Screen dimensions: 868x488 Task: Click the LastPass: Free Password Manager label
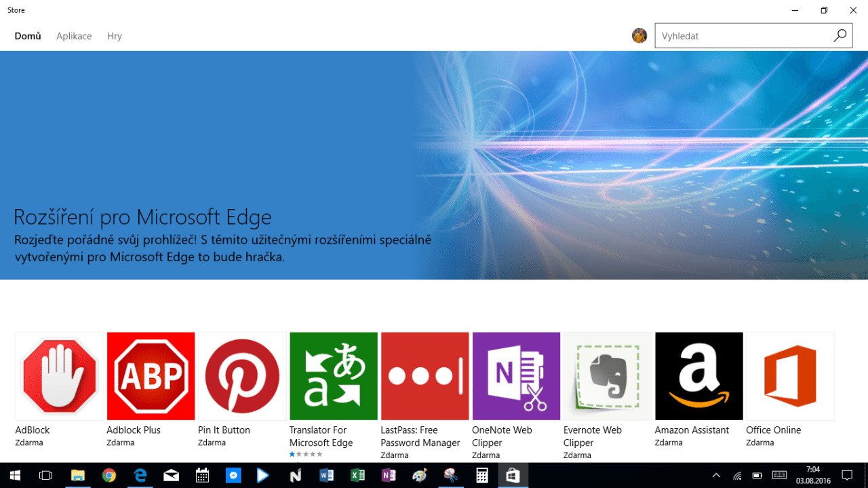[x=420, y=436]
